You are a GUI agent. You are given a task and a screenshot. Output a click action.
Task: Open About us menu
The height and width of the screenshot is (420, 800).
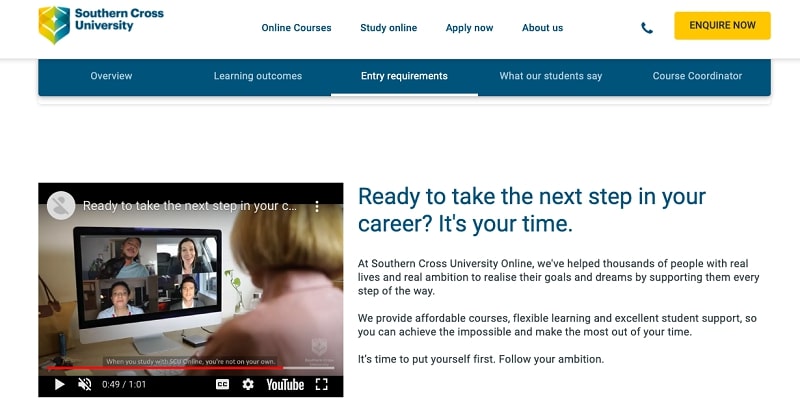click(x=542, y=28)
